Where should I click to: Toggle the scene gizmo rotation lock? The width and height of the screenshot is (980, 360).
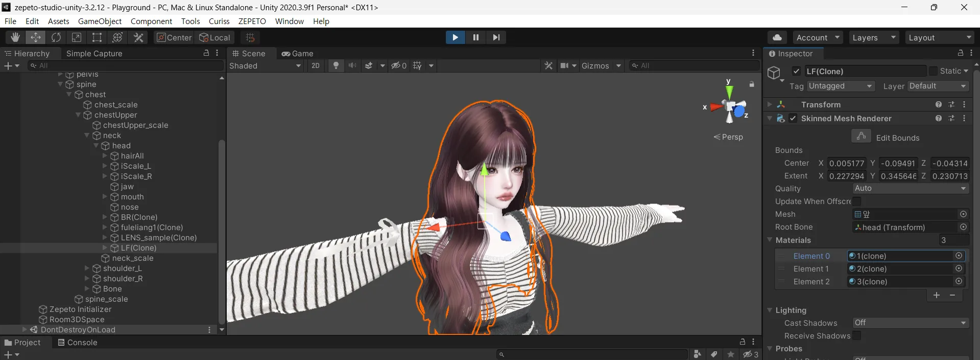coord(752,84)
